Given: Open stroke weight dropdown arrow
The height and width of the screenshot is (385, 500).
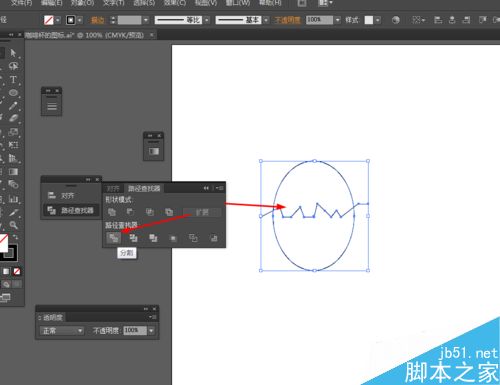Looking at the screenshot, I should 146,20.
